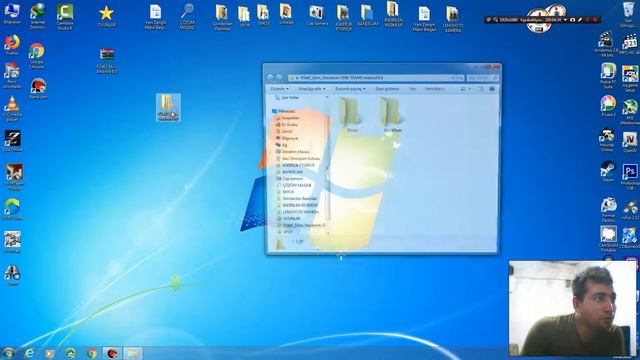Select the second folder next to Driver
This screenshot has width=640, height=360.
(x=392, y=115)
